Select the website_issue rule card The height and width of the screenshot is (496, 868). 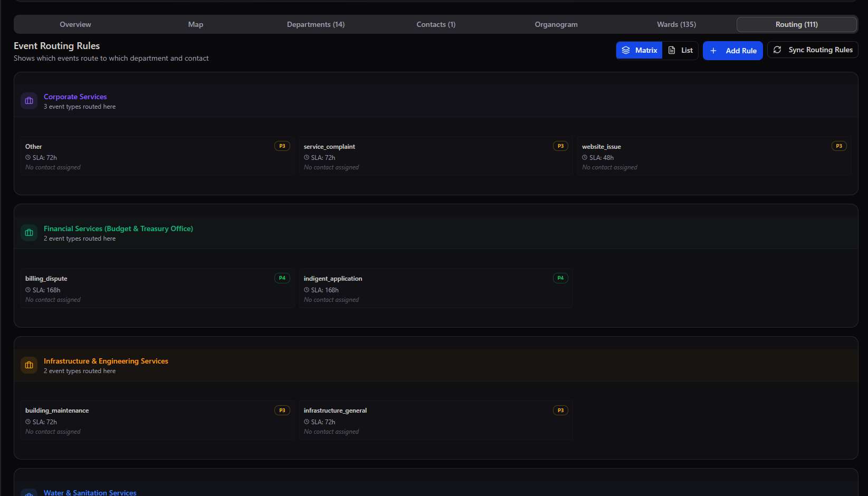[x=714, y=156]
